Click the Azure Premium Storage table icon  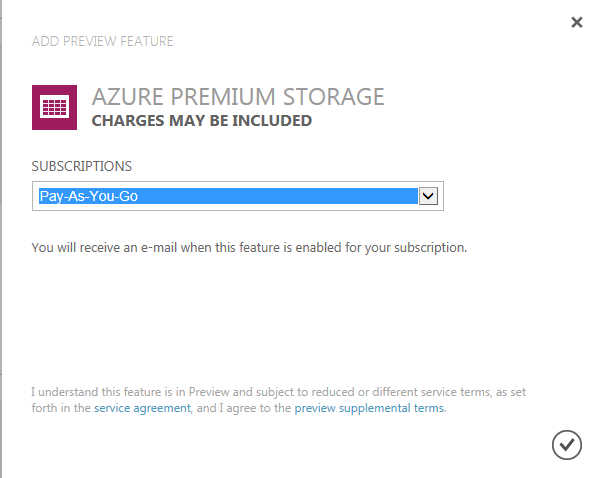pos(55,108)
